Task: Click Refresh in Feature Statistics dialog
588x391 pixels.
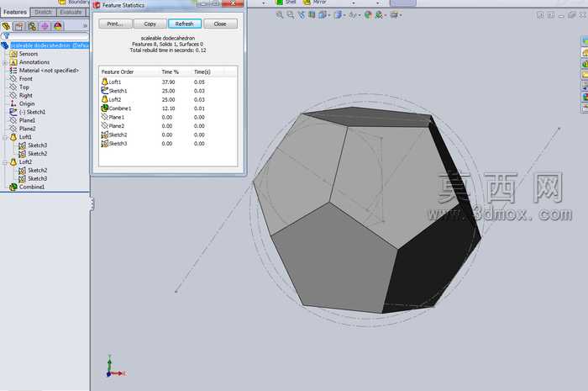Action: [x=185, y=24]
